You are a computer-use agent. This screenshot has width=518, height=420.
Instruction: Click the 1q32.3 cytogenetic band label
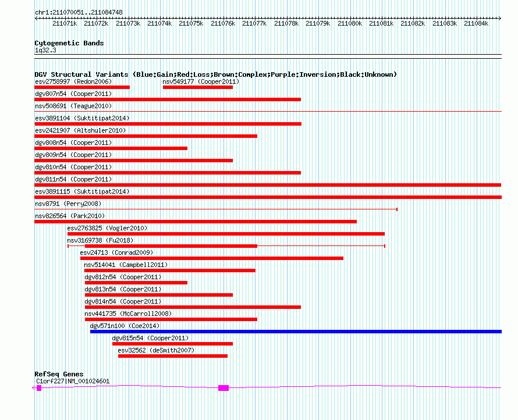(x=45, y=50)
